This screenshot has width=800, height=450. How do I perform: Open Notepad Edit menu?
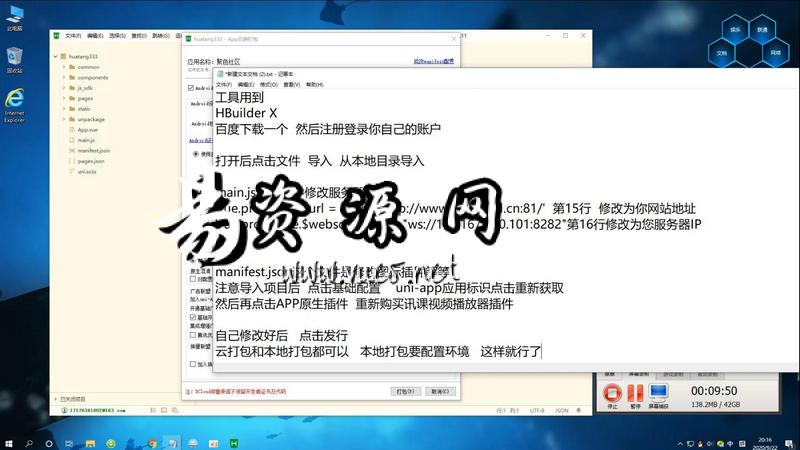(x=246, y=85)
